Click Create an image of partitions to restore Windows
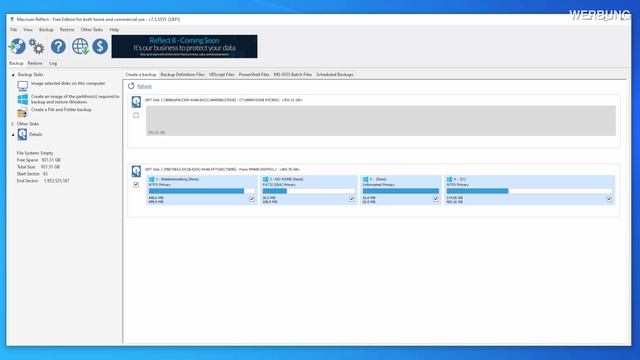This screenshot has width=640, height=360. [76, 99]
